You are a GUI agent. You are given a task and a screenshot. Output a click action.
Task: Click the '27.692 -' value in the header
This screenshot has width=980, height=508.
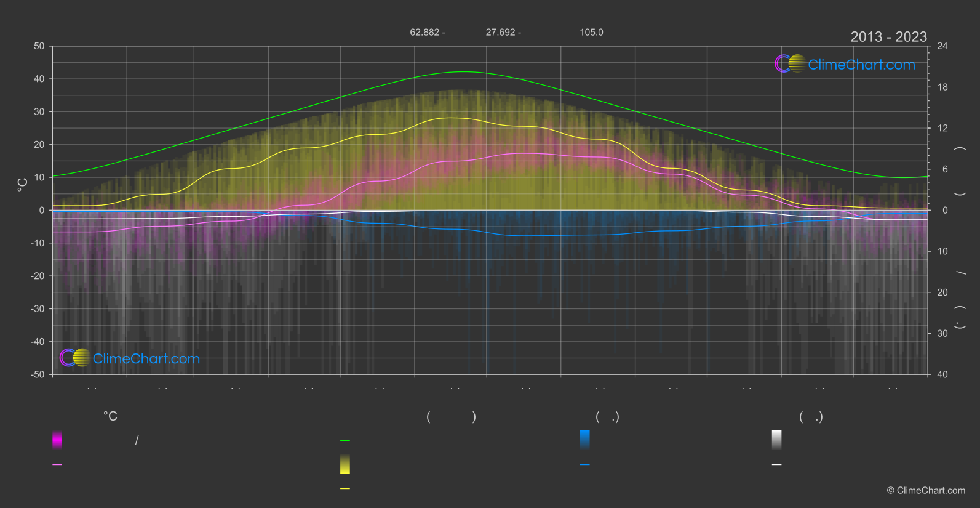point(503,32)
